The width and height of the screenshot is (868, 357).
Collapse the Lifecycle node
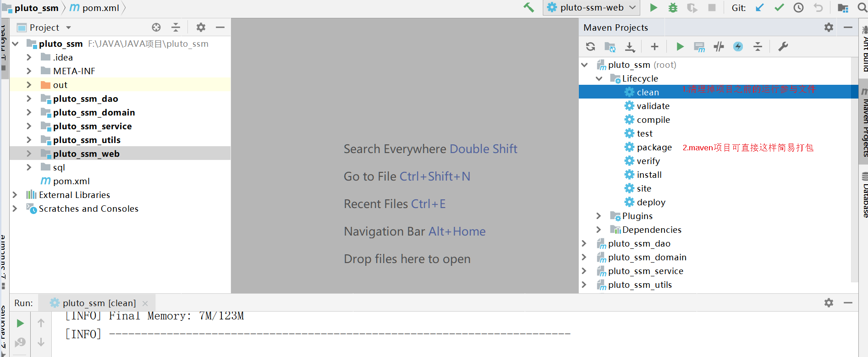(x=599, y=78)
